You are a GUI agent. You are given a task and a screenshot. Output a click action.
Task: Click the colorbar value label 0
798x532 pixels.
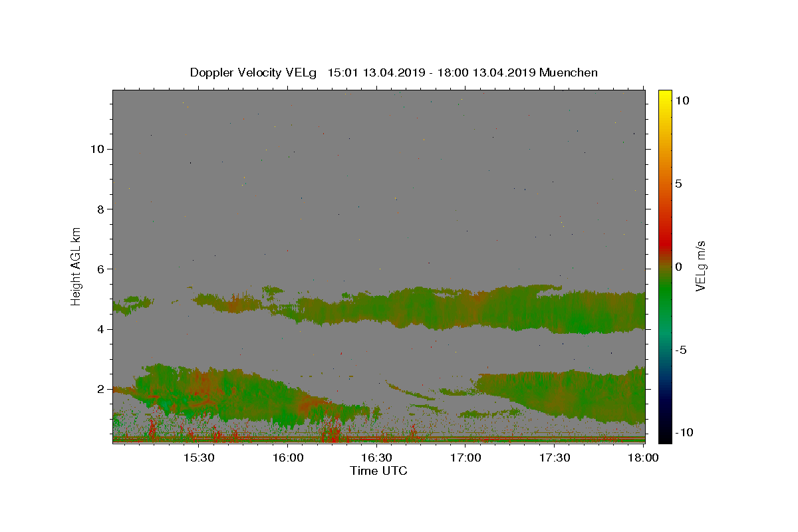[678, 267]
